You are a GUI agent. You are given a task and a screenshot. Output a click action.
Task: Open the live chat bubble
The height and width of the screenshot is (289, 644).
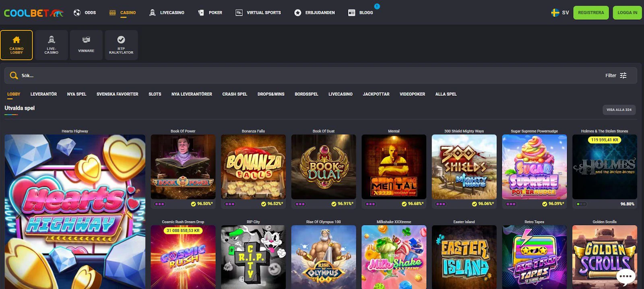(x=626, y=277)
